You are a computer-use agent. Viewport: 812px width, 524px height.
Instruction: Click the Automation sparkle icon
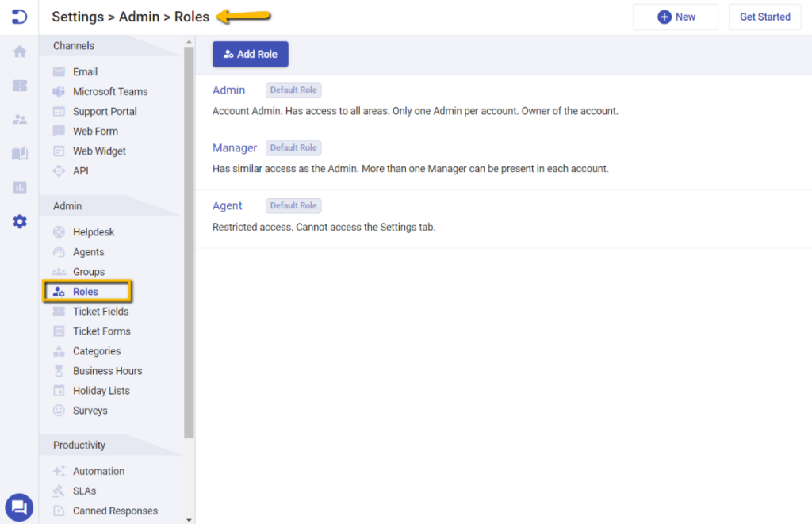(x=59, y=471)
